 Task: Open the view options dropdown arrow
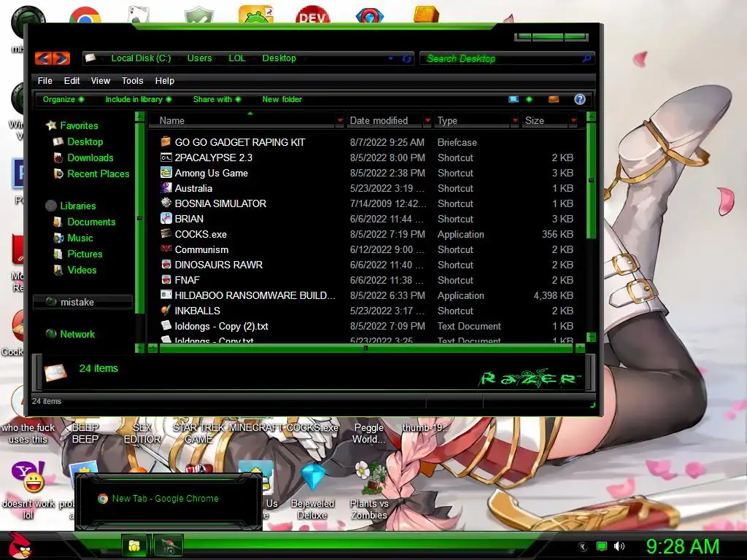tap(529, 99)
